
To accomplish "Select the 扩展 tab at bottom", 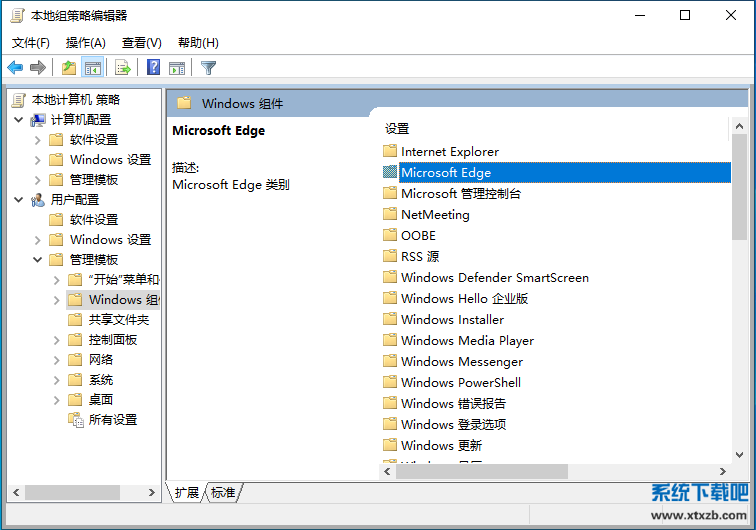I will [x=187, y=492].
